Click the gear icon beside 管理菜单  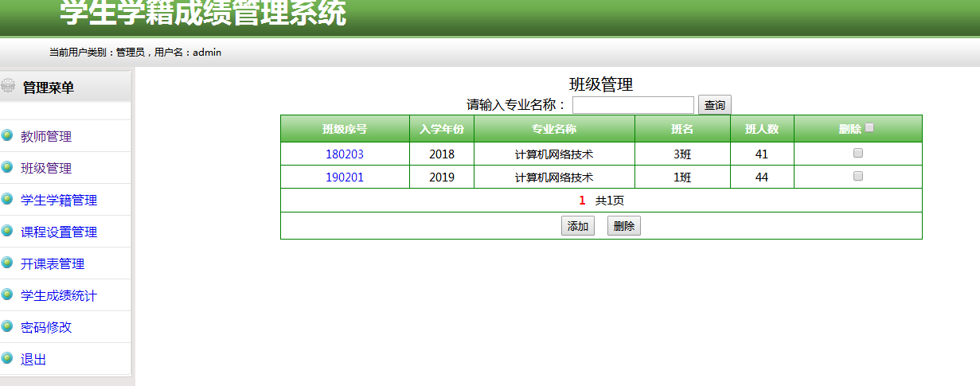[7, 84]
